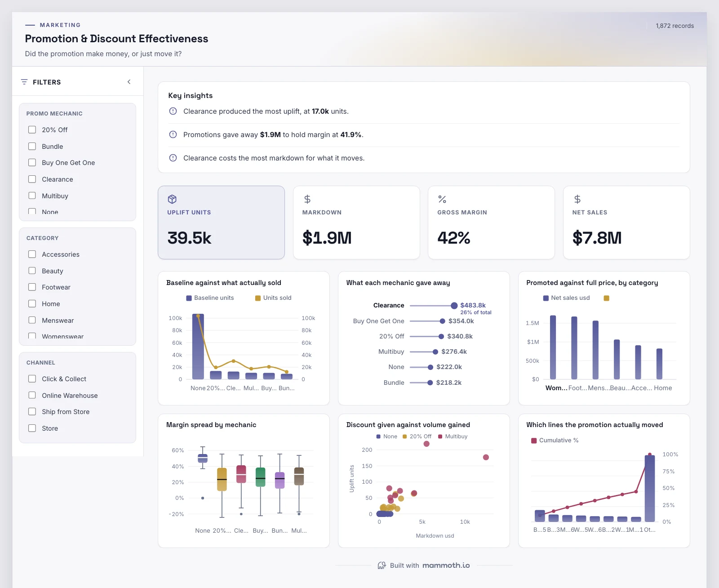Toggle the Multibuy scatter legend swatch

pyautogui.click(x=440, y=437)
